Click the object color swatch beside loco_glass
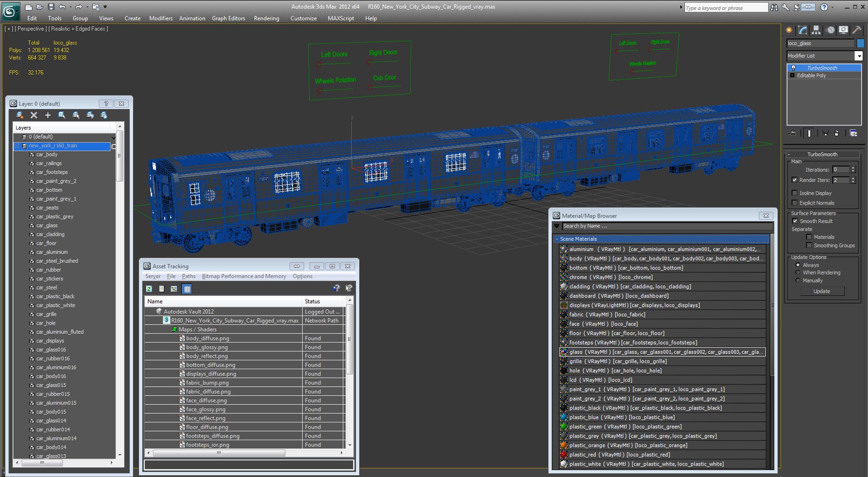The width and height of the screenshot is (868, 477). (x=860, y=43)
